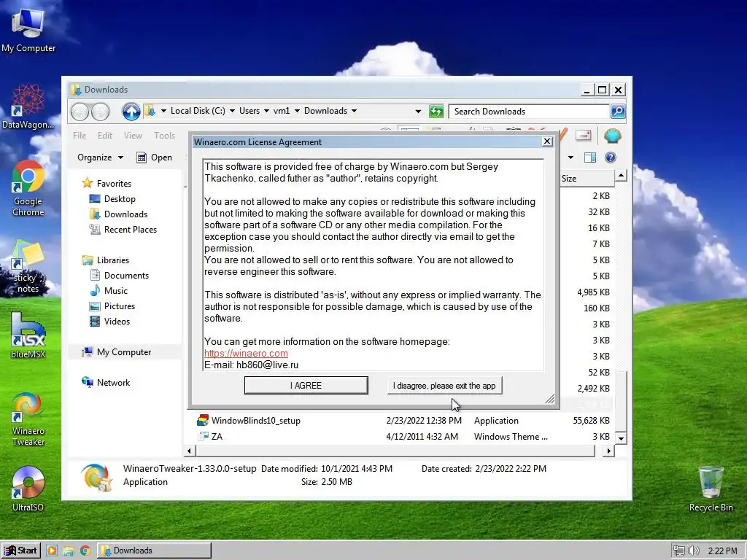The height and width of the screenshot is (560, 747).
Task: Open the Tools menu
Action: 164,135
